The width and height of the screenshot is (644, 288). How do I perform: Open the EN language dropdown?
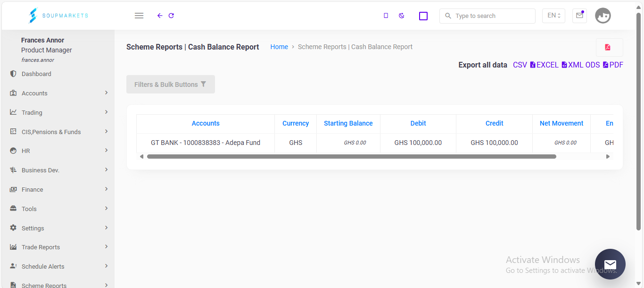[x=553, y=16]
